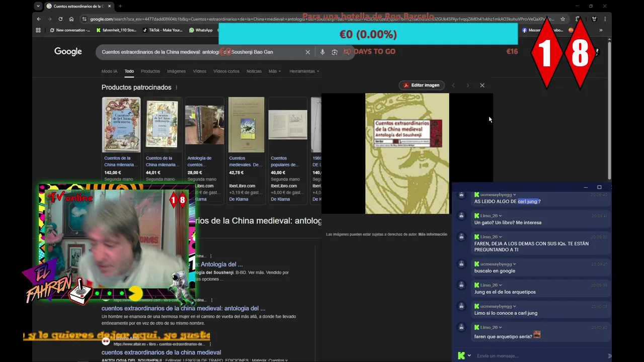
Task: Open the fahrenheit_110 Stream bookmark
Action: (116, 30)
